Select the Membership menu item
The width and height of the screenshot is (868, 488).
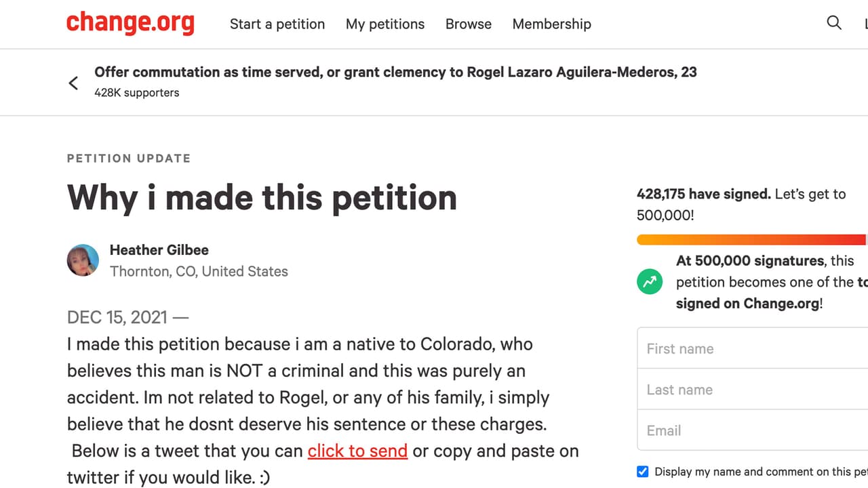point(551,24)
